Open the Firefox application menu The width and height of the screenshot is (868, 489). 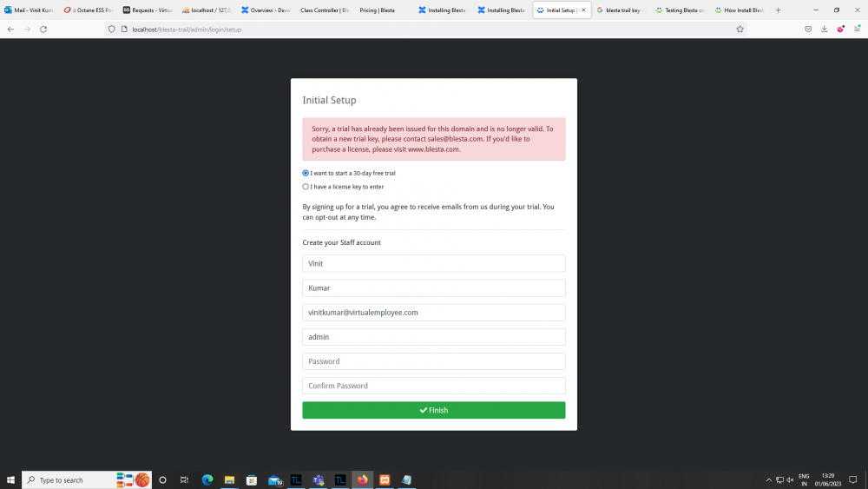(857, 30)
